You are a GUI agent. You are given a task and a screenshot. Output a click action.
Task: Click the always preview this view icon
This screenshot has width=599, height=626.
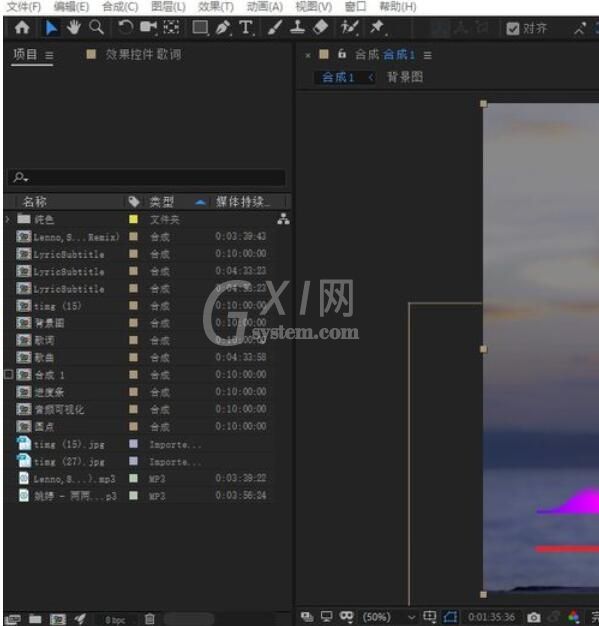(307, 617)
